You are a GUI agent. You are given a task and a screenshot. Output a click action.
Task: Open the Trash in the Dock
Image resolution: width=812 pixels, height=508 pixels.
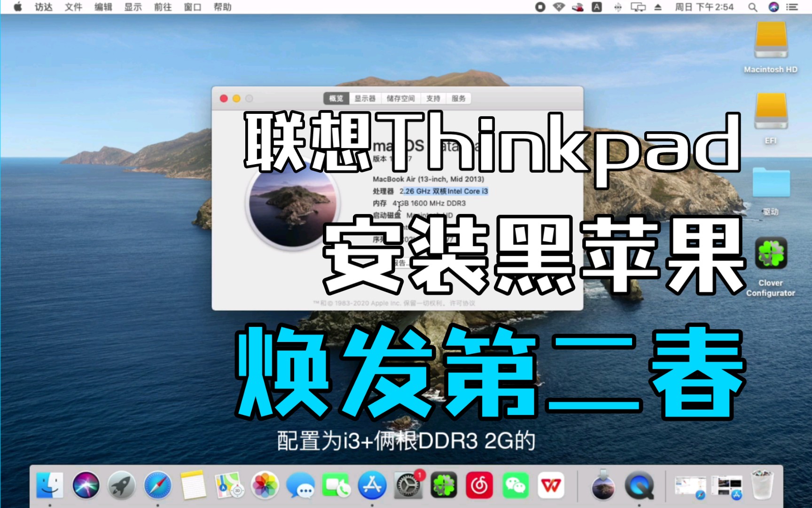click(762, 485)
